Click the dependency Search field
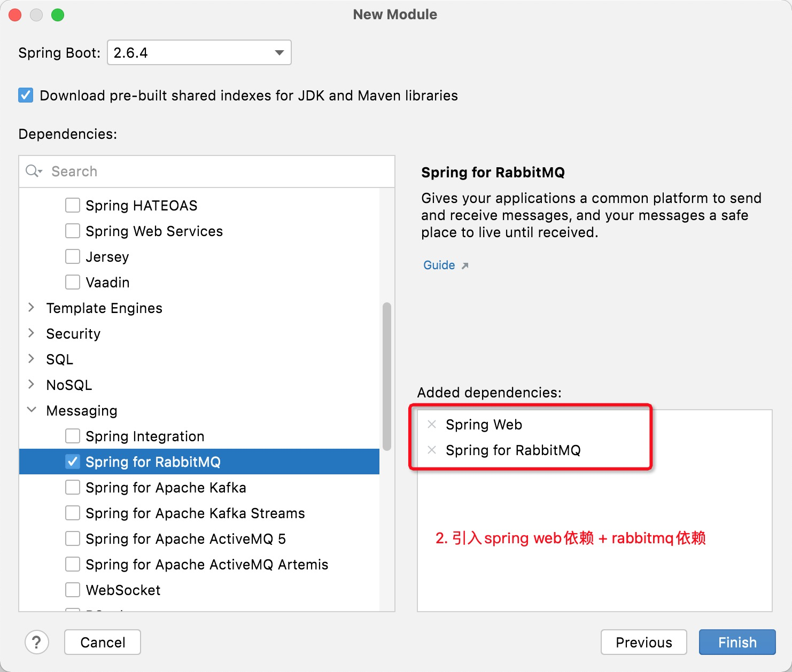This screenshot has height=672, width=792. pos(207,171)
